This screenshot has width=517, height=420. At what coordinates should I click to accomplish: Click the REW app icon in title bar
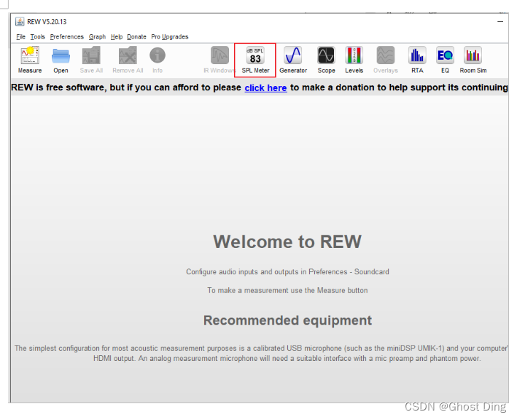pyautogui.click(x=20, y=22)
